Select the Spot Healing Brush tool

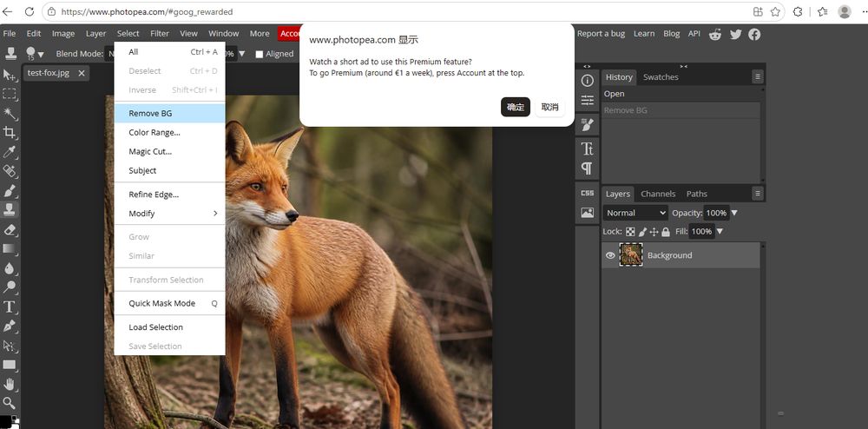coord(10,171)
